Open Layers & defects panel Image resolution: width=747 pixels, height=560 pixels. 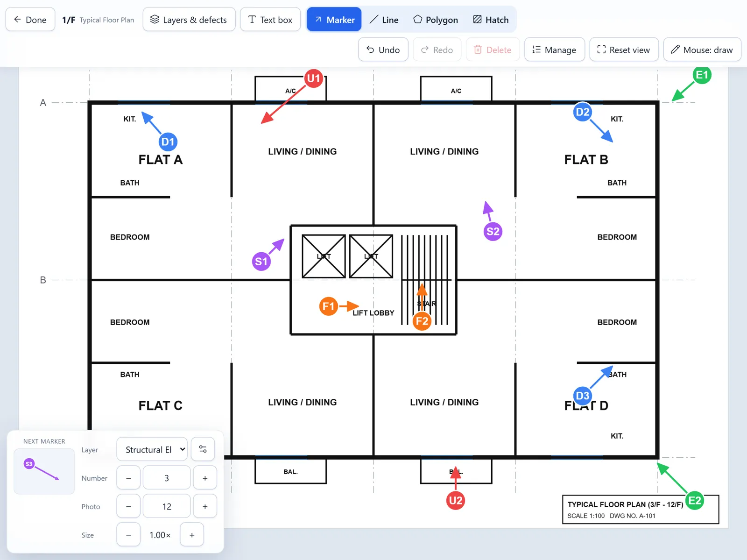pos(189,20)
